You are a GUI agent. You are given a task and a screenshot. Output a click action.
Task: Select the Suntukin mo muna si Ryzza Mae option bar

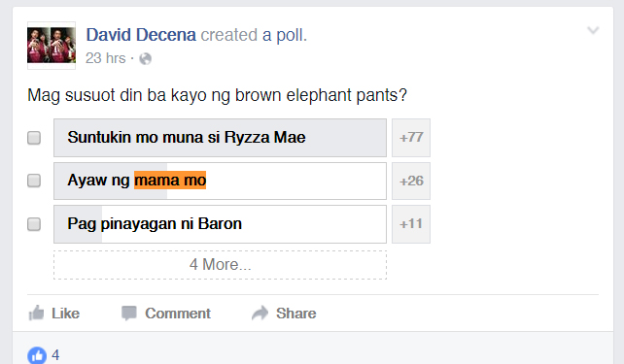(220, 138)
